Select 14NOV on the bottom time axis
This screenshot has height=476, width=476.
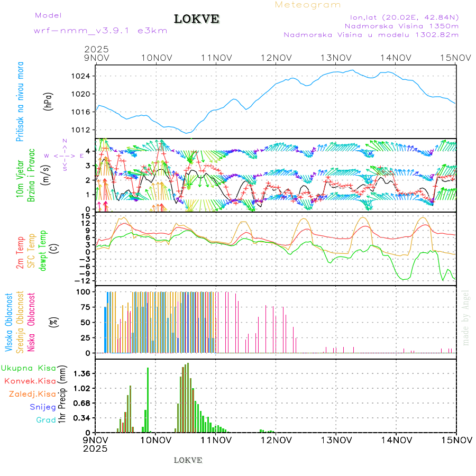(396, 440)
